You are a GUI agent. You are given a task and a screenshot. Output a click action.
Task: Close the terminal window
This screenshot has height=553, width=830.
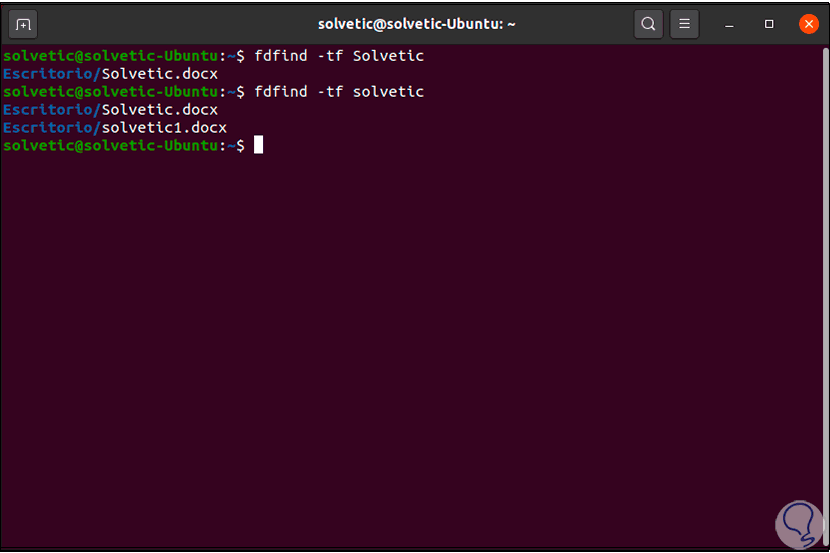808,24
